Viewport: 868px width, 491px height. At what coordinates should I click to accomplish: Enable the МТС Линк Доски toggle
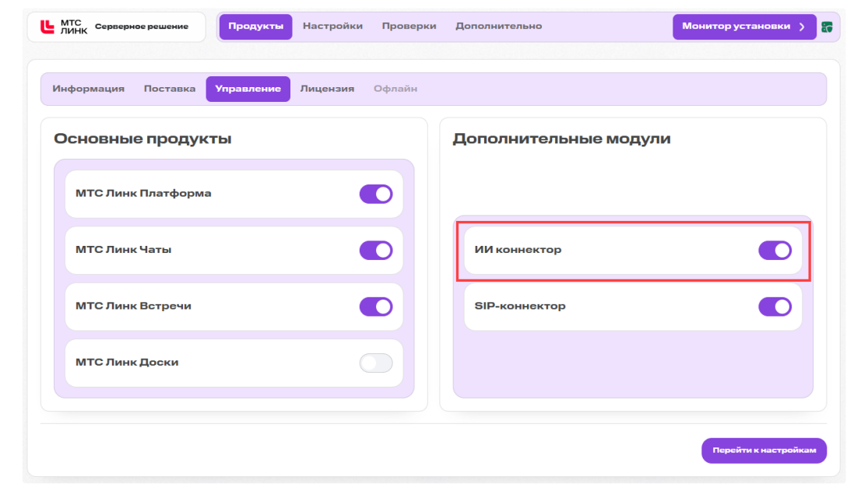pos(376,363)
